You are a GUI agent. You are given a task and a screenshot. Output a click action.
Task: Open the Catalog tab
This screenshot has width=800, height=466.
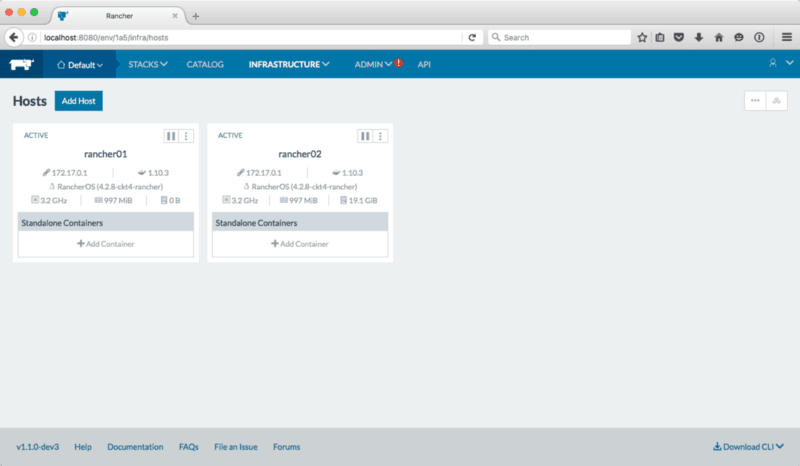[205, 64]
